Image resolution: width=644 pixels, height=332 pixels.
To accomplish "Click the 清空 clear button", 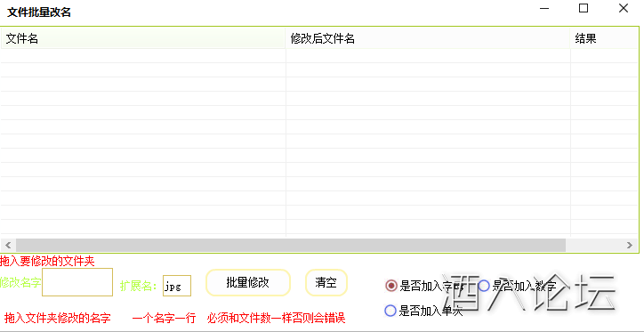I will pyautogui.click(x=326, y=283).
